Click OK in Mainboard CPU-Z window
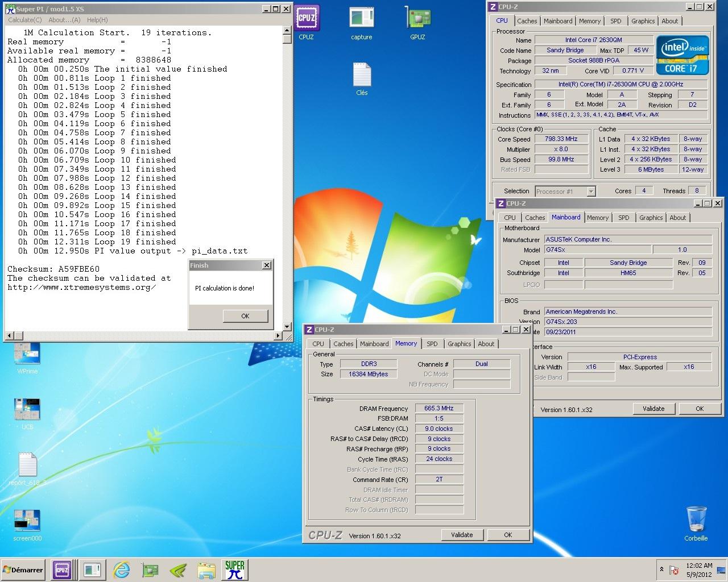The height and width of the screenshot is (582, 728). coord(700,409)
